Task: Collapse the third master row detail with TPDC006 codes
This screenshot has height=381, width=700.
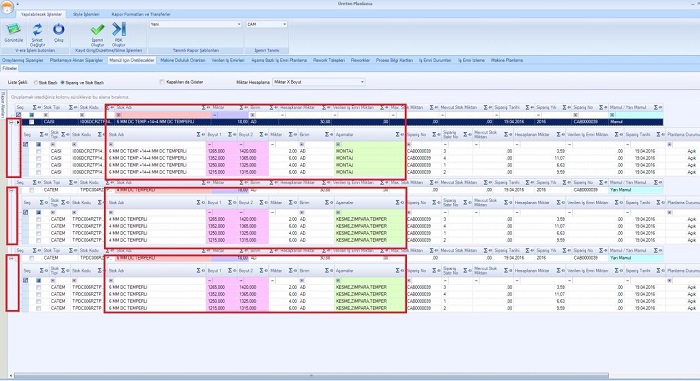Action: click(12, 258)
